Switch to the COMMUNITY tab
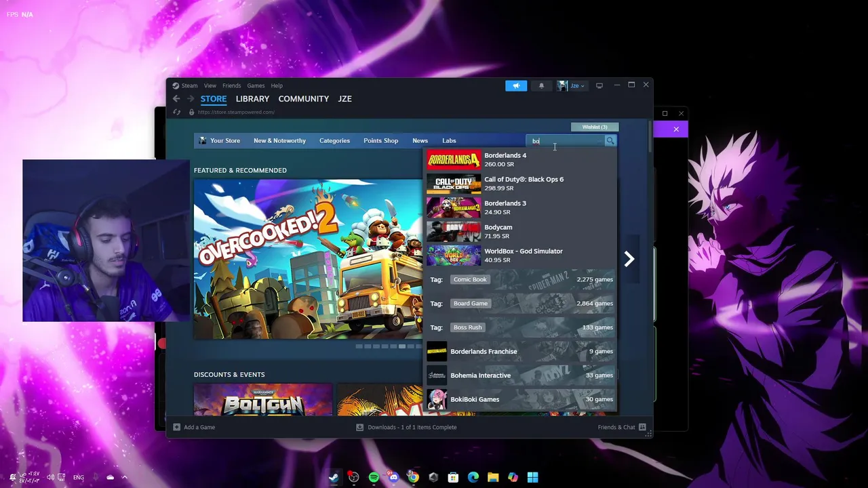The image size is (868, 488). (x=303, y=99)
